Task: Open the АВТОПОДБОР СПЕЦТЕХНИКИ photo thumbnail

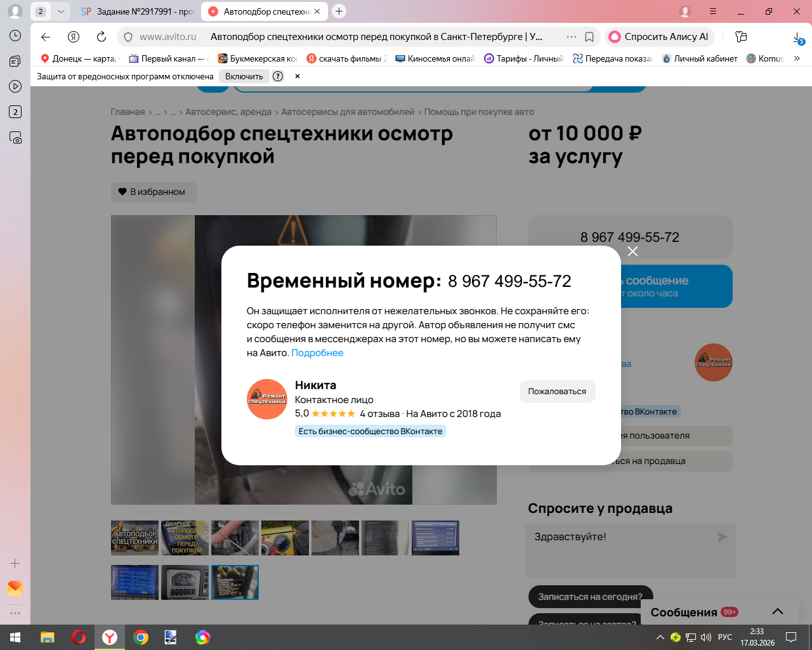Action: click(134, 538)
